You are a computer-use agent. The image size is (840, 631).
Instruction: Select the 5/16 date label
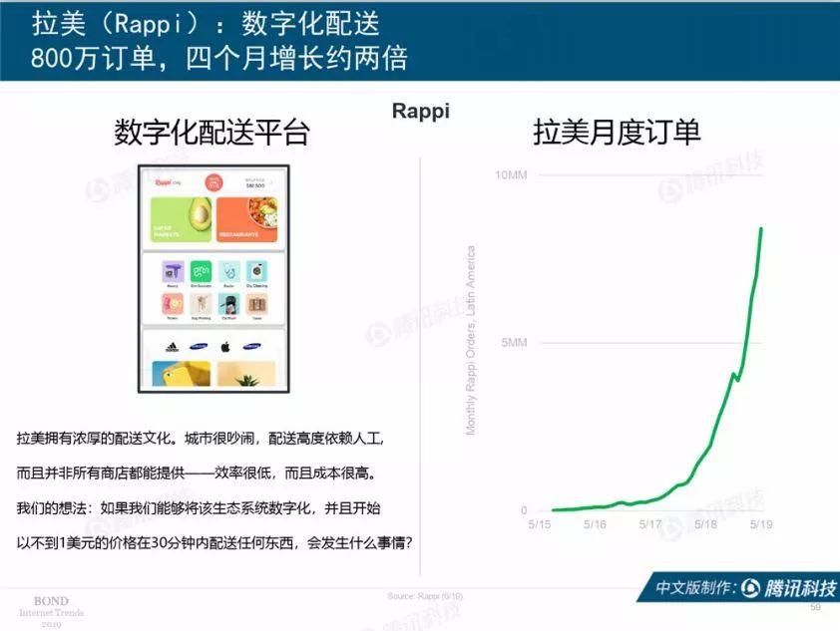click(596, 524)
